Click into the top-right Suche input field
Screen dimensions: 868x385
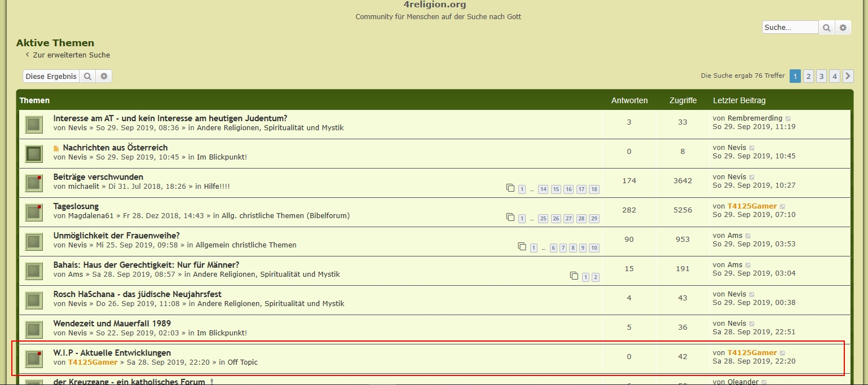point(790,28)
